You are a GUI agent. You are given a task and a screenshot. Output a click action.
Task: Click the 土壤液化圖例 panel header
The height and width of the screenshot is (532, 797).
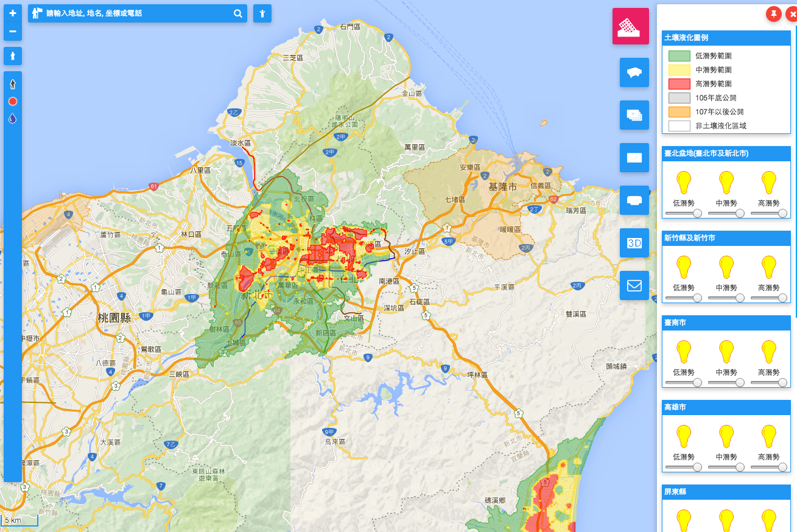coord(726,38)
